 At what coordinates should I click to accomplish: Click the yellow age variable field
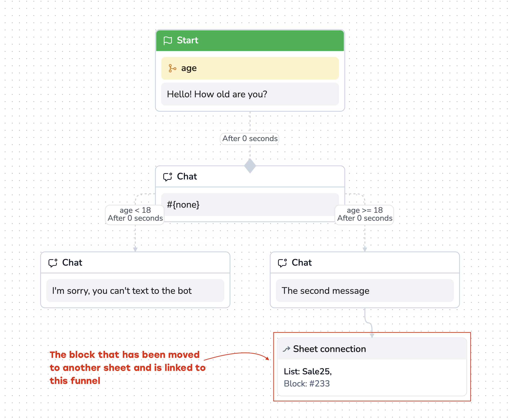click(250, 68)
